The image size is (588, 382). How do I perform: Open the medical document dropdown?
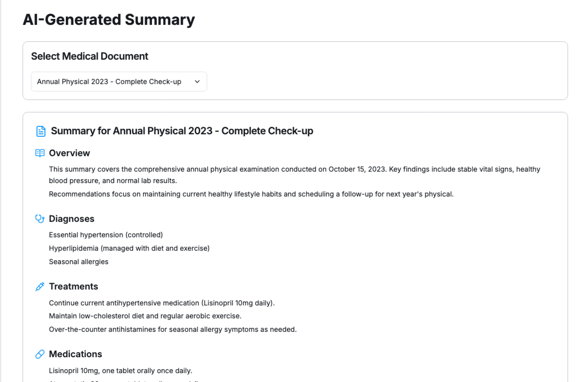(119, 82)
